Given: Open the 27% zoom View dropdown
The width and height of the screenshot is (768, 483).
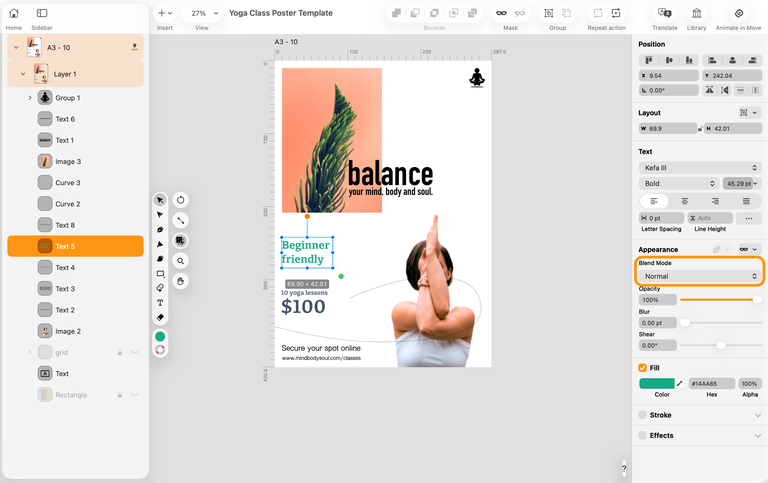Looking at the screenshot, I should click(202, 13).
